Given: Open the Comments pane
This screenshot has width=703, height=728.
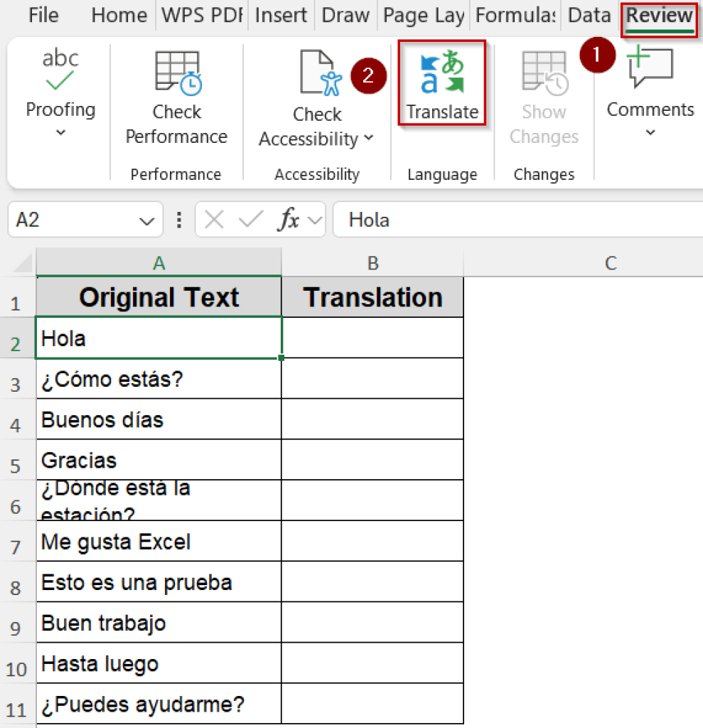Looking at the screenshot, I should pos(649,85).
